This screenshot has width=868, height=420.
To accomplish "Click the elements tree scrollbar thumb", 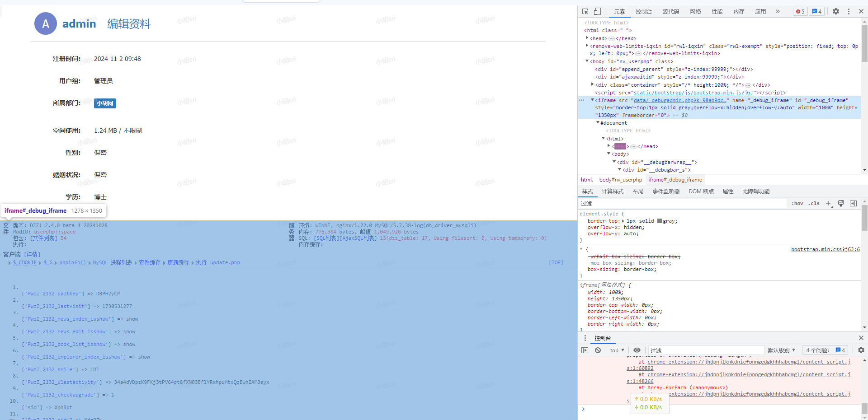I will (864, 43).
